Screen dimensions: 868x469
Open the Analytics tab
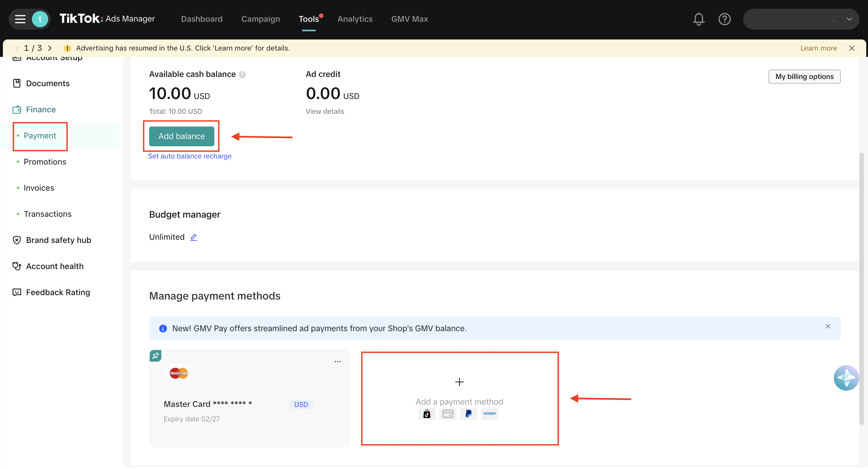point(355,19)
